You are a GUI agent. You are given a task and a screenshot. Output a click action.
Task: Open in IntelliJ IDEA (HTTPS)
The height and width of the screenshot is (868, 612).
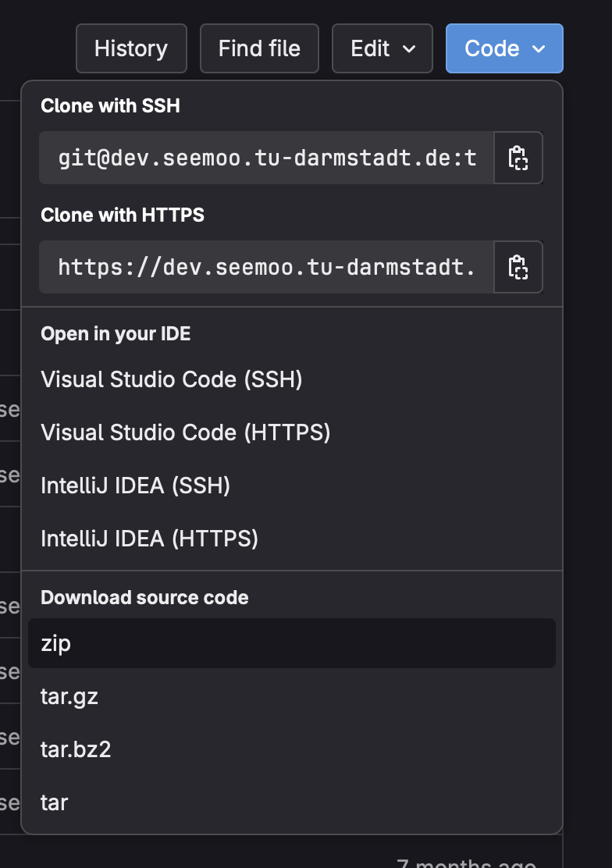pos(149,539)
